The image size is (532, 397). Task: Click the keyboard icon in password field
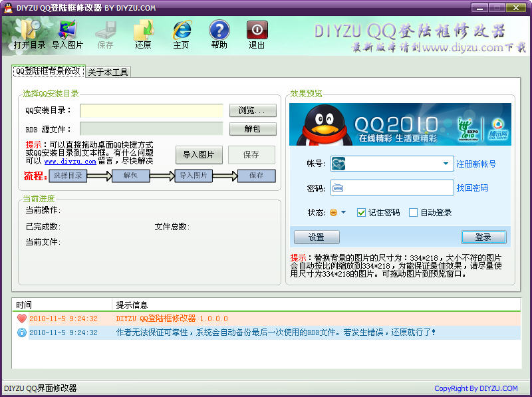click(338, 188)
